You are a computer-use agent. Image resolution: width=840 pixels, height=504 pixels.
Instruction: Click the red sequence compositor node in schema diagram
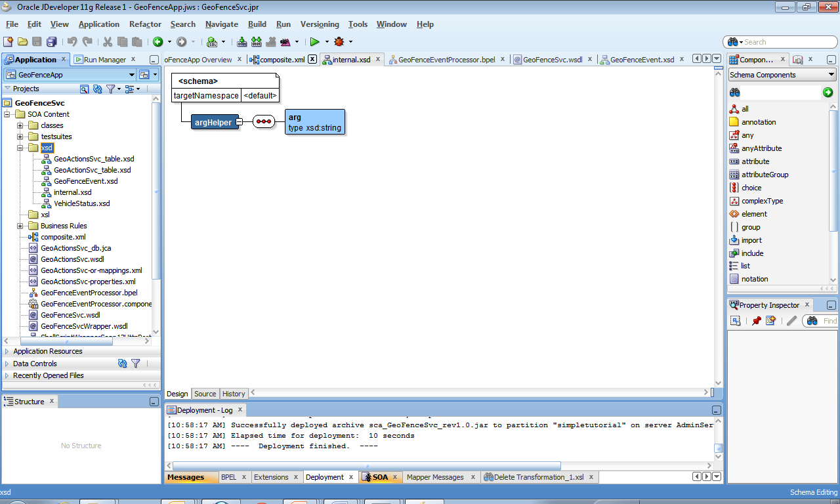tap(264, 122)
